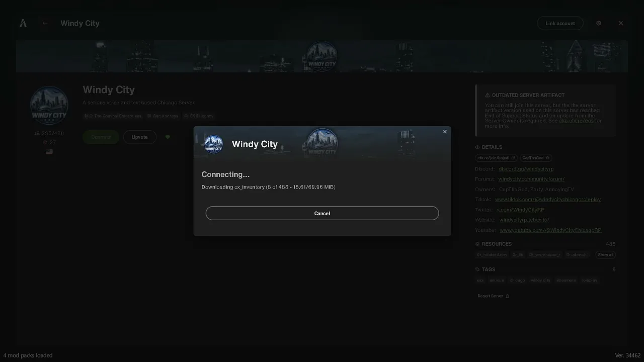Open the windycity.community.forum link
Image resolution: width=644 pixels, height=362 pixels.
pos(532,179)
